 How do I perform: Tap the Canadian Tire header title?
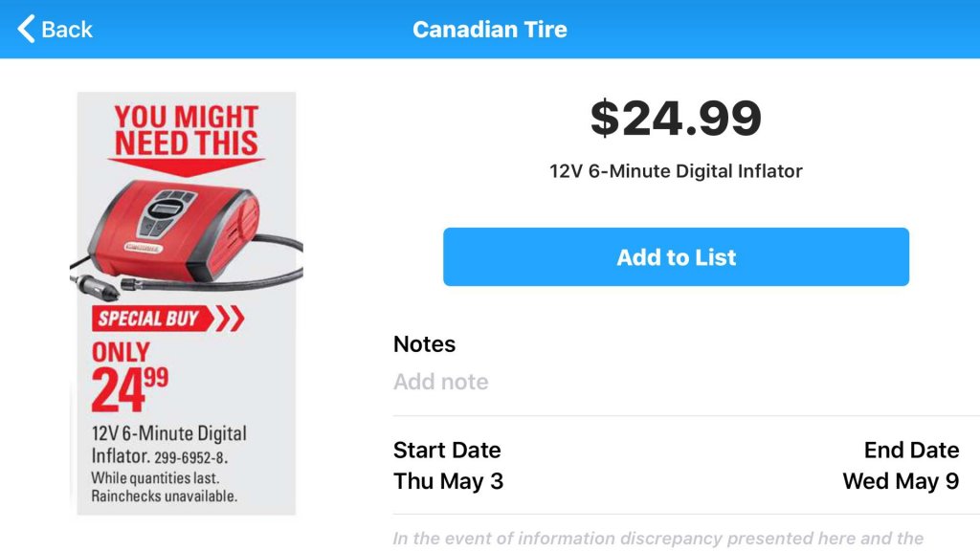click(489, 30)
